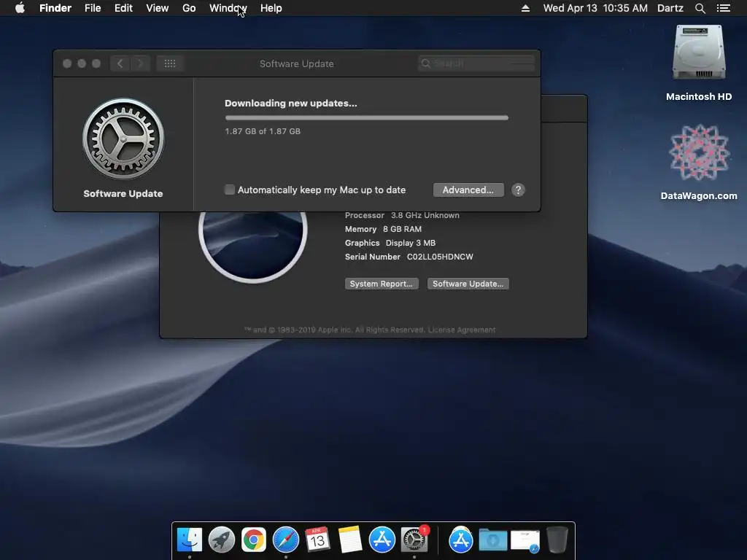Enable Automatically keep my Mac up to date
Image resolution: width=747 pixels, height=560 pixels.
230,190
